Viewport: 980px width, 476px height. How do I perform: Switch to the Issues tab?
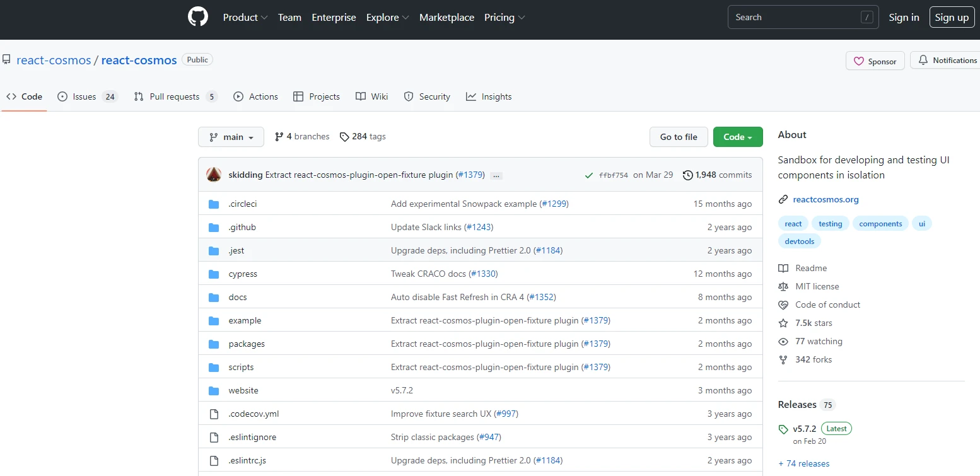tap(88, 96)
